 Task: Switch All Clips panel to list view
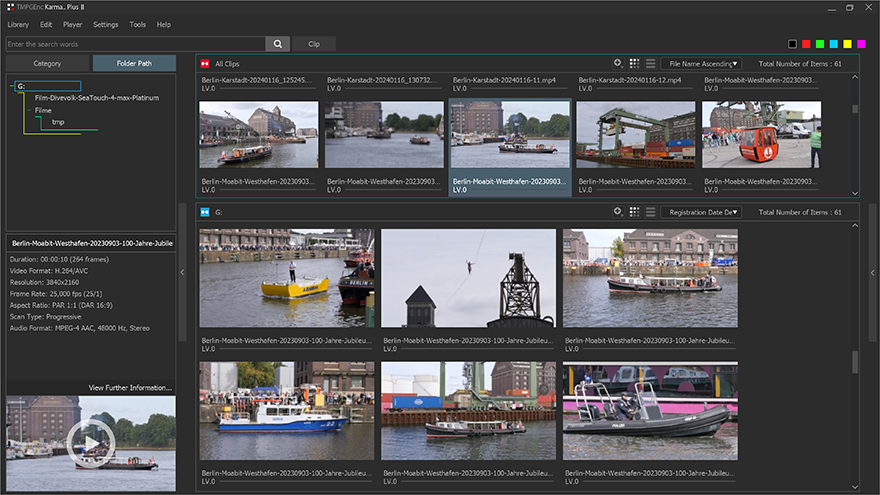(x=649, y=63)
